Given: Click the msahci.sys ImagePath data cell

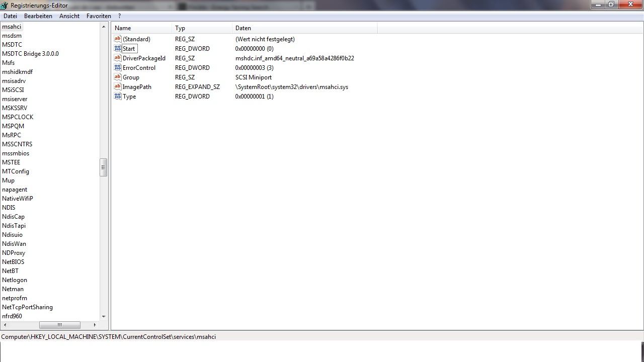Looking at the screenshot, I should [x=292, y=86].
